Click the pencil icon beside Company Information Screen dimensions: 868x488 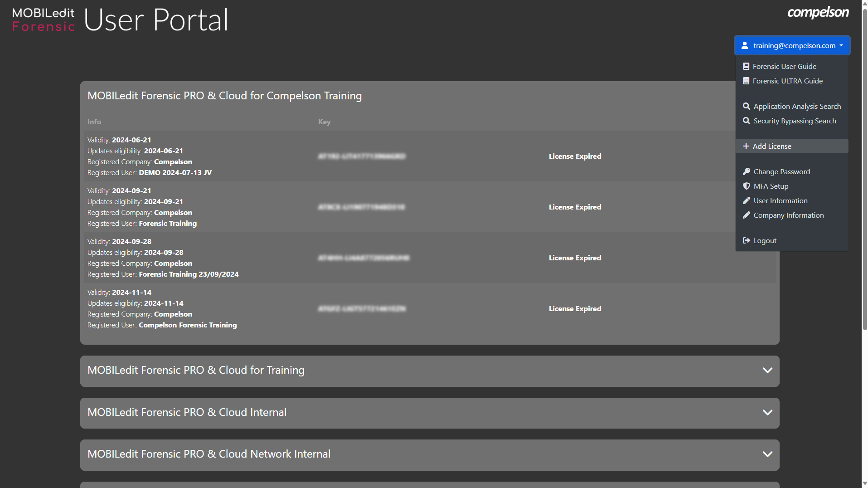click(746, 215)
